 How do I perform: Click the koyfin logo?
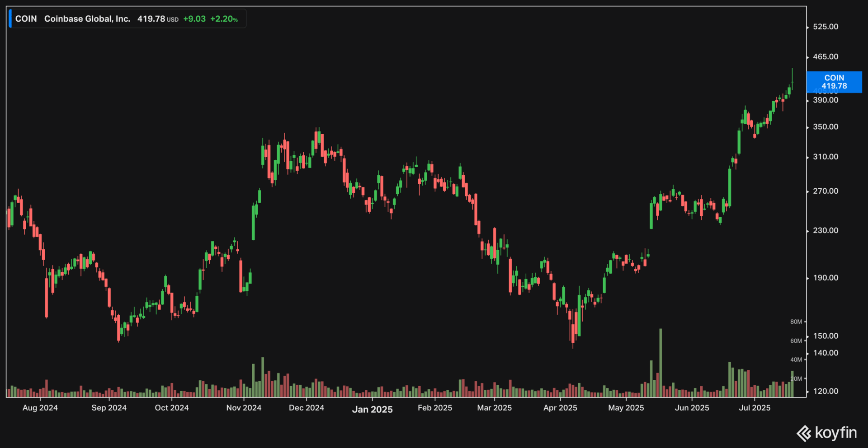826,433
